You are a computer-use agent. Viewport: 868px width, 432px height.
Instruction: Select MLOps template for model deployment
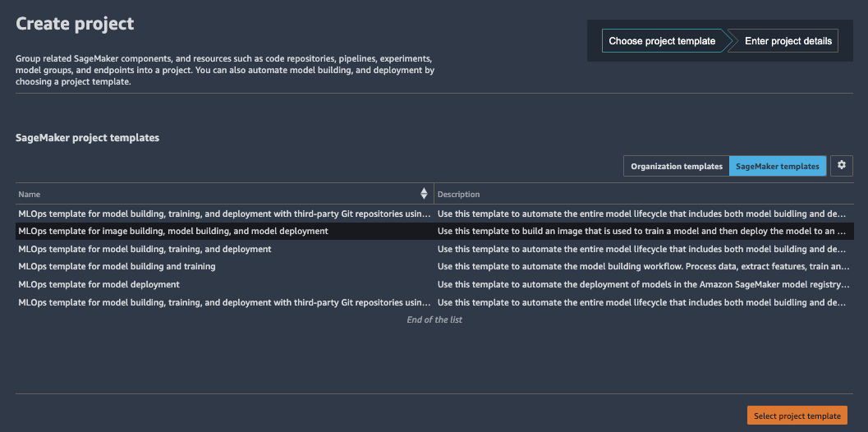point(99,285)
